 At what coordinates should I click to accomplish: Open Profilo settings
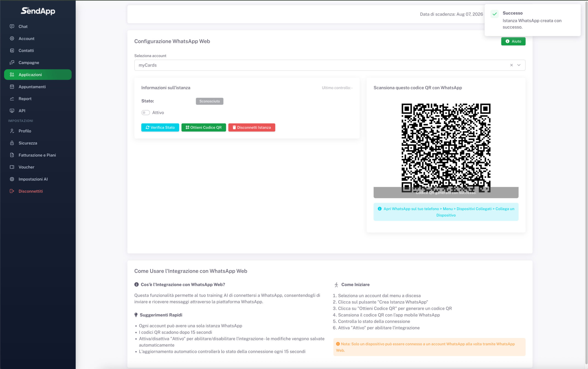coord(38,131)
